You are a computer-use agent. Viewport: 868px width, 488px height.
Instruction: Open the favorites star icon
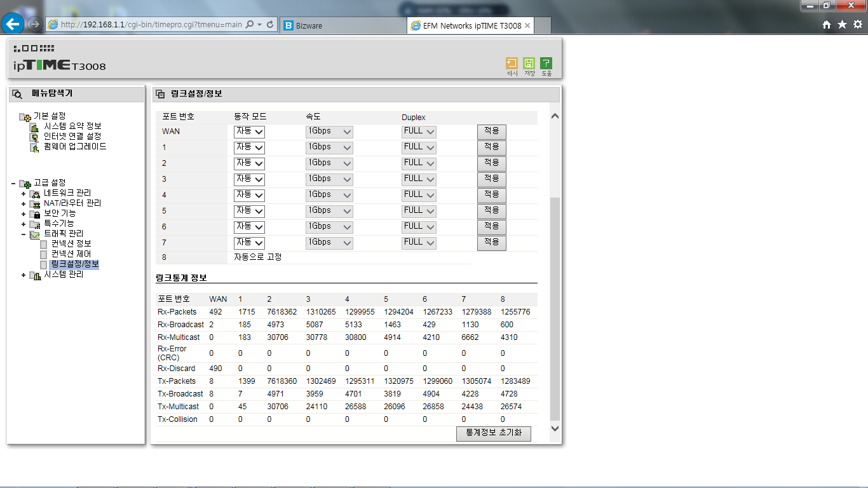click(x=842, y=24)
